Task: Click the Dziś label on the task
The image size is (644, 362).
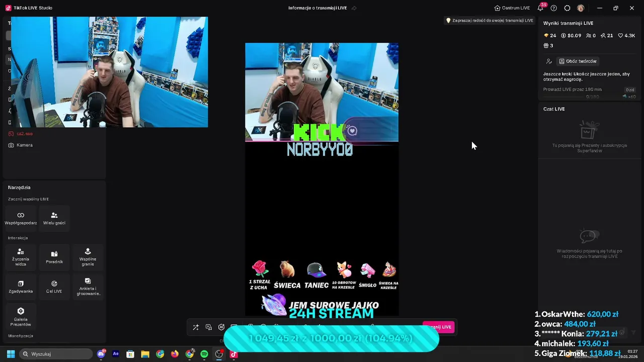Action: click(x=630, y=89)
